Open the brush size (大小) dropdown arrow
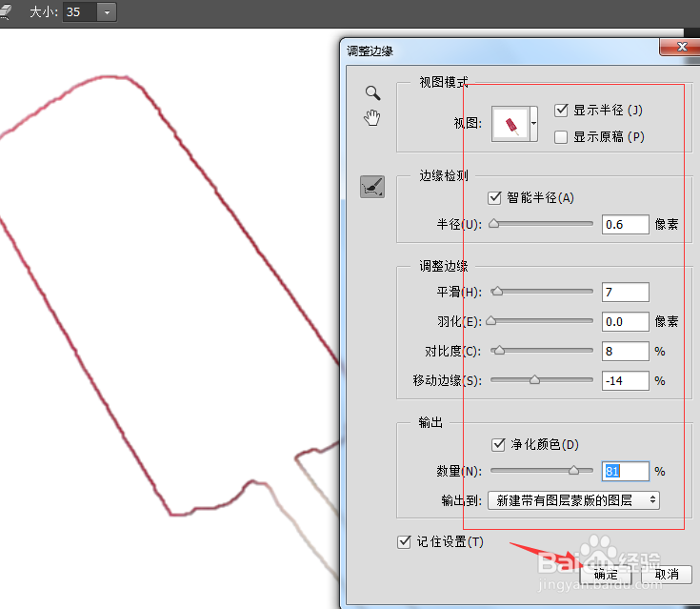Image resolution: width=700 pixels, height=609 pixels. click(107, 12)
